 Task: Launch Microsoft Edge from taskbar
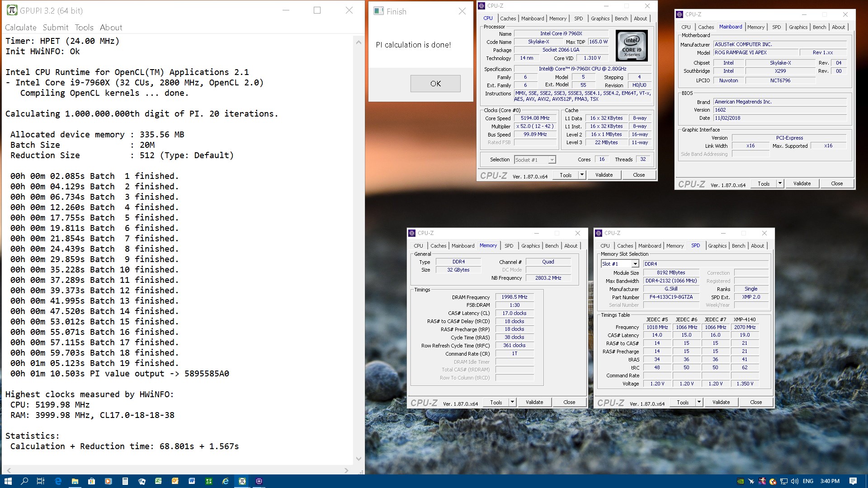pyautogui.click(x=58, y=481)
